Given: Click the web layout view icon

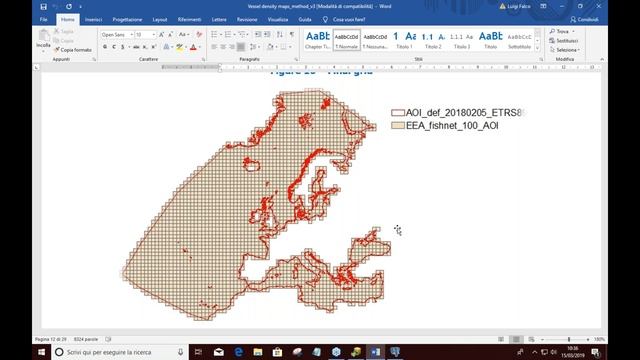Looking at the screenshot, I should pyautogui.click(x=531, y=340).
